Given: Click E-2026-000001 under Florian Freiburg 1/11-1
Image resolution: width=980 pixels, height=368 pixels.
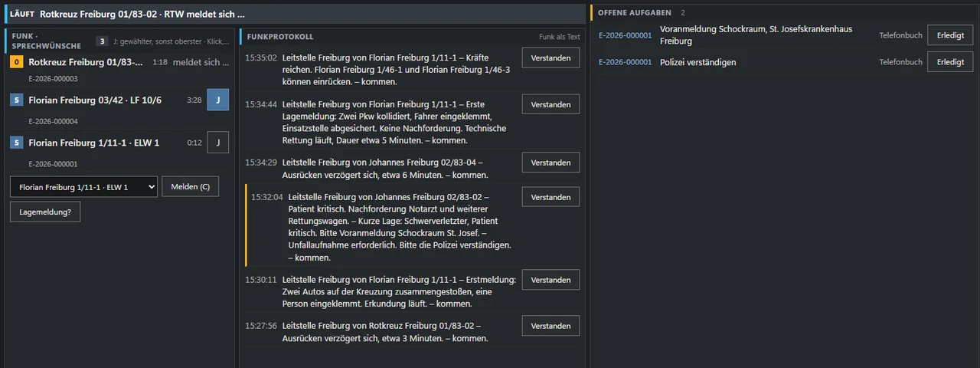Looking at the screenshot, I should (x=53, y=164).
